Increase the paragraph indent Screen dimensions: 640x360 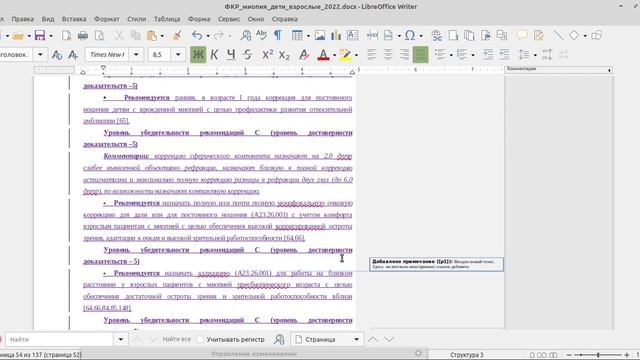pyautogui.click(x=488, y=54)
